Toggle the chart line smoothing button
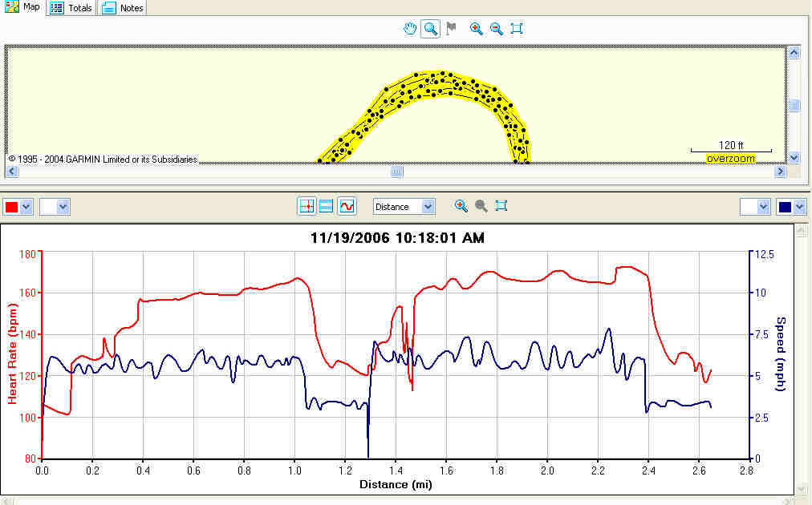 [347, 206]
